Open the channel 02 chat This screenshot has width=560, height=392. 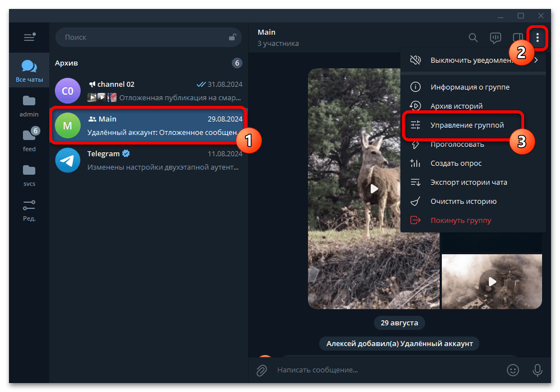pos(148,91)
